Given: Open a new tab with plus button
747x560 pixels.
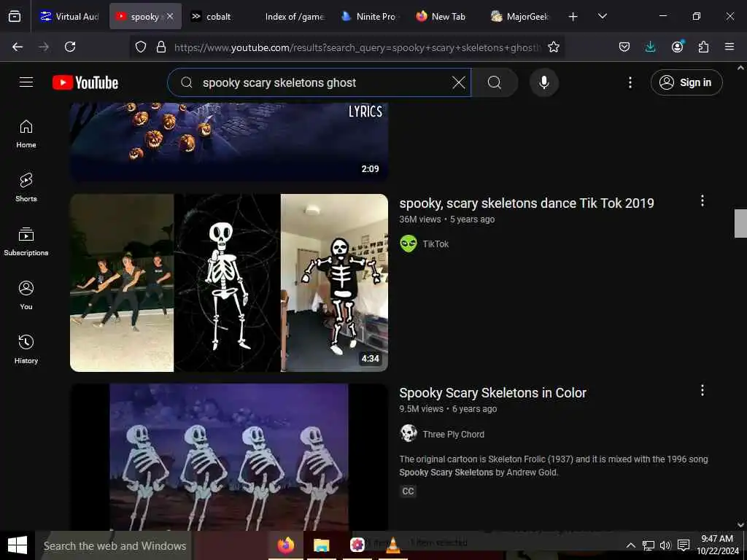Looking at the screenshot, I should [573, 17].
